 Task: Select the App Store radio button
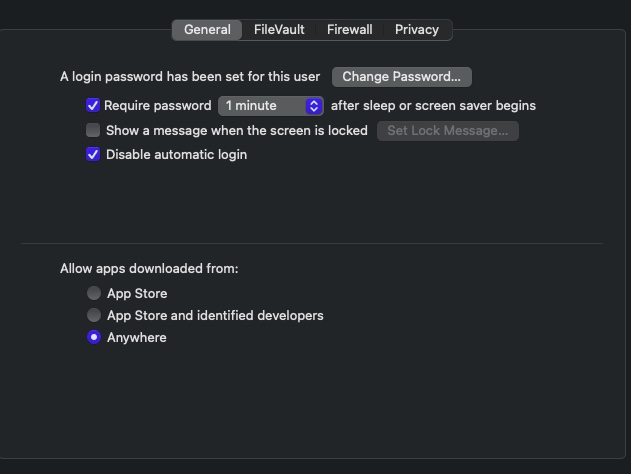(x=94, y=294)
